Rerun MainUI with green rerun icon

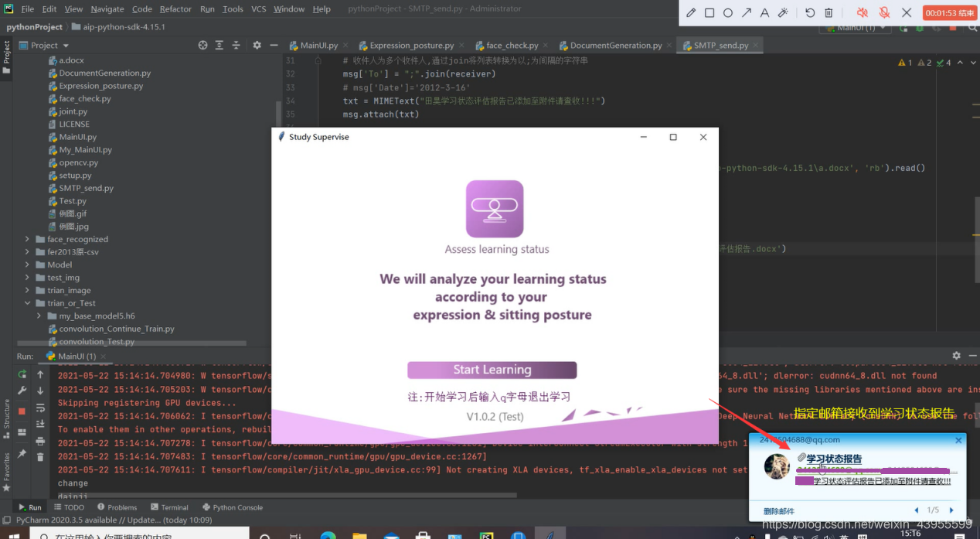click(22, 374)
